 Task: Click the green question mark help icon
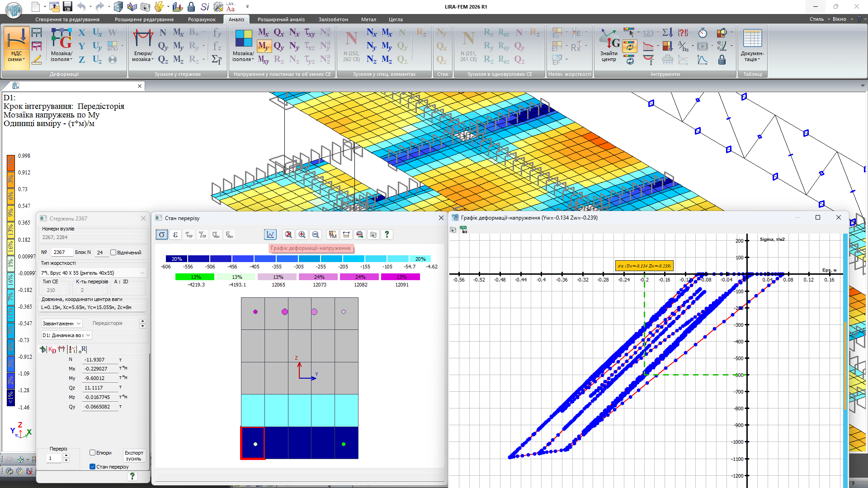(x=387, y=235)
